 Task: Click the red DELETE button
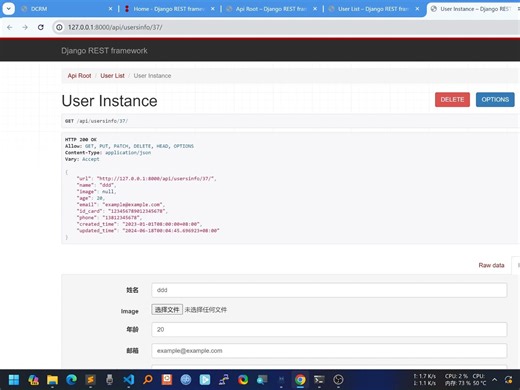coord(452,100)
